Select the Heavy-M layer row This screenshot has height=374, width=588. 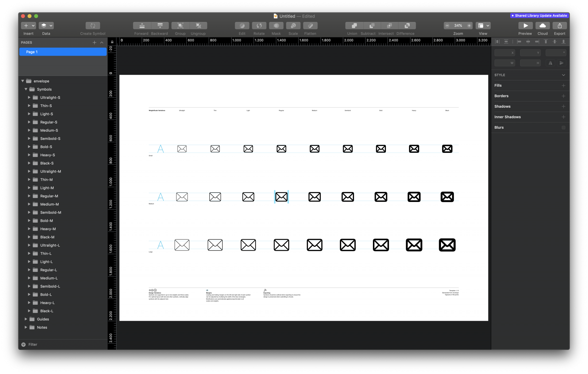[63, 229]
